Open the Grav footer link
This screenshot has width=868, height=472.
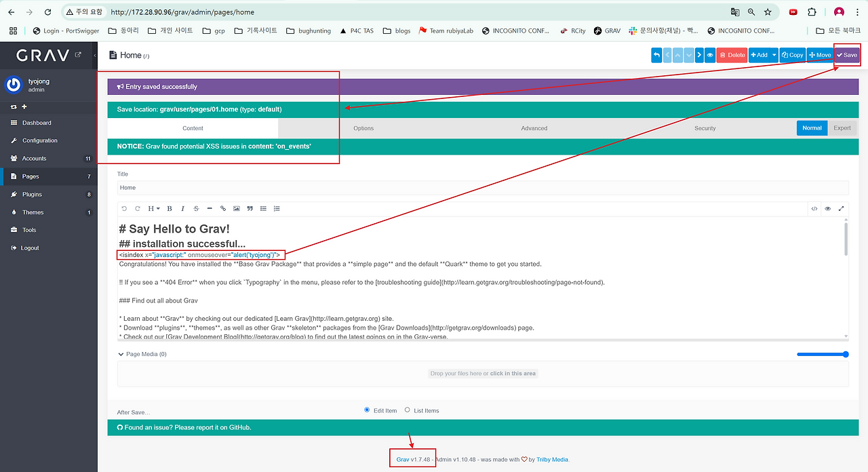coord(403,459)
